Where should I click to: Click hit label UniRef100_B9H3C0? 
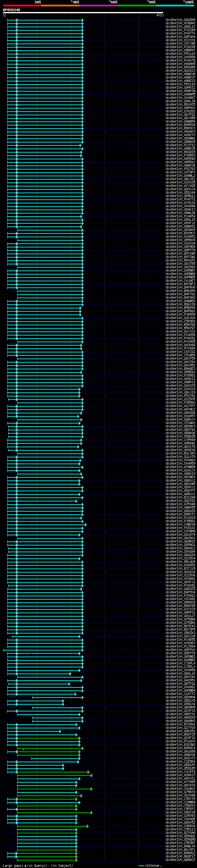[180, 128]
